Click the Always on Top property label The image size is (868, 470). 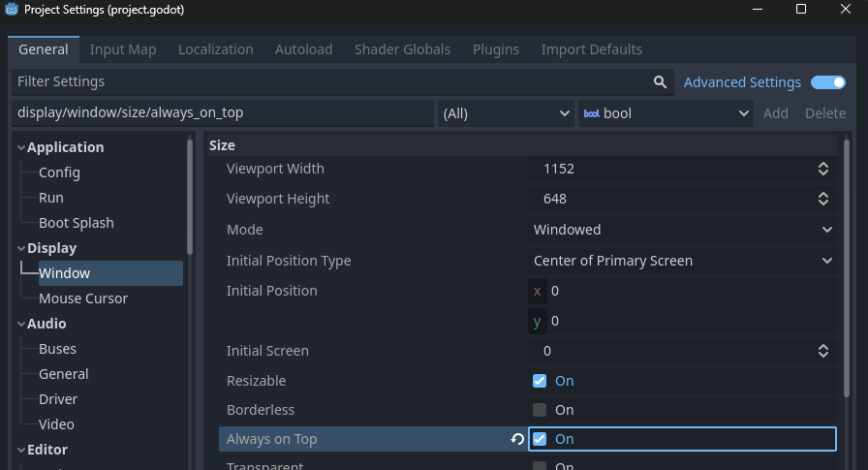[272, 439]
